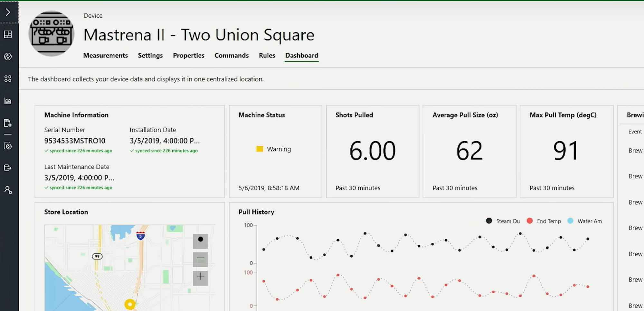
Task: Click the espresso machine device avatar
Action: (52, 33)
